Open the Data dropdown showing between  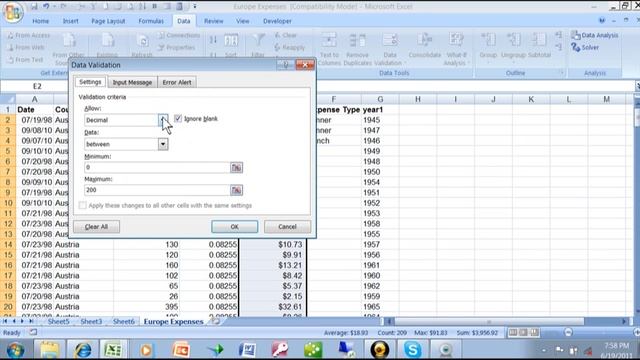(163, 144)
